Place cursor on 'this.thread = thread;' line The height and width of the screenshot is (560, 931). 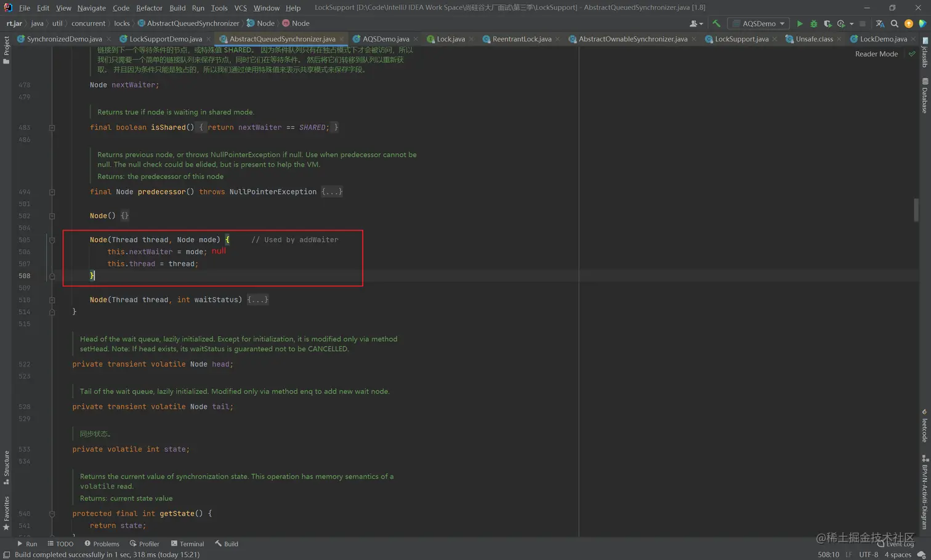point(152,264)
